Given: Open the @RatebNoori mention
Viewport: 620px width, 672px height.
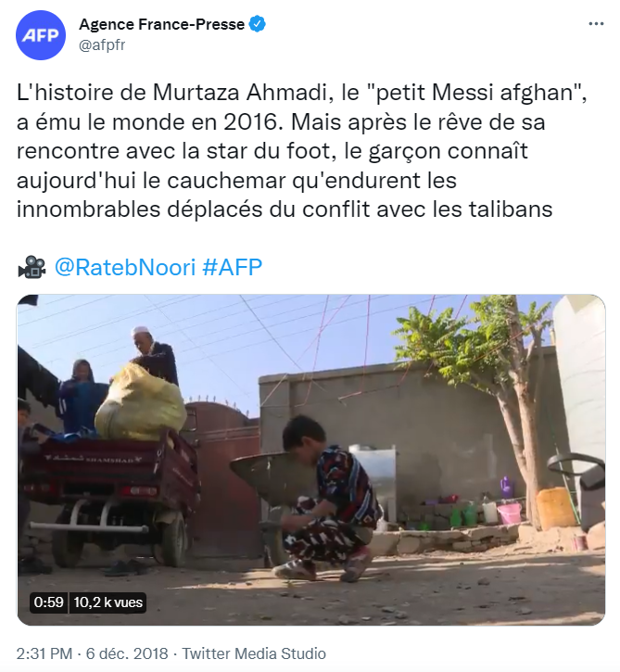Looking at the screenshot, I should (125, 268).
